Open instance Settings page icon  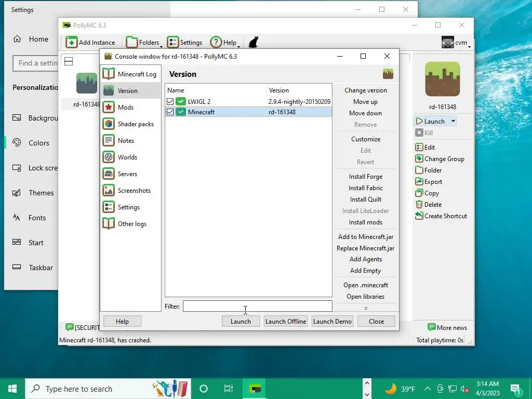pyautogui.click(x=109, y=207)
